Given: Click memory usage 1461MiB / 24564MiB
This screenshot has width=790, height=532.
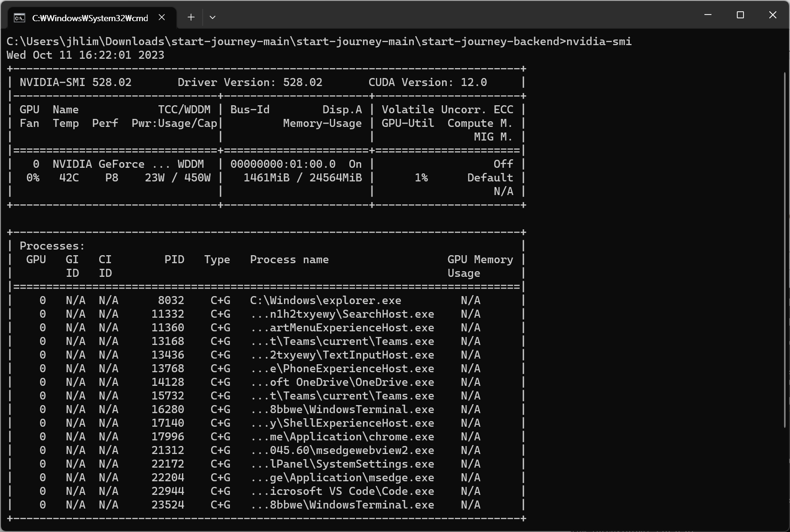Looking at the screenshot, I should [303, 178].
